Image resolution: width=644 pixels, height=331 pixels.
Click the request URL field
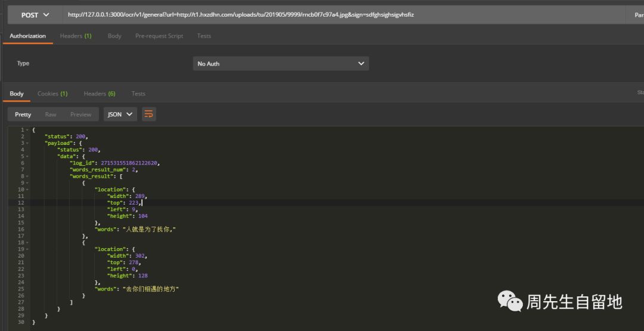343,15
